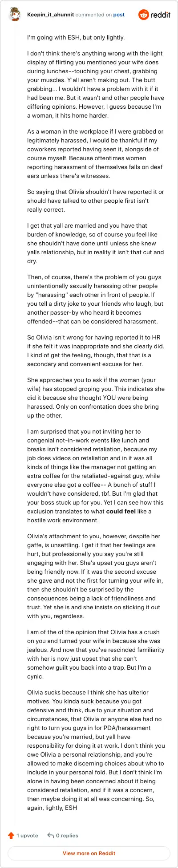This screenshot has width=178, height=868.
Task: Open the Keepin_it_ahunnit profile link
Action: click(50, 15)
